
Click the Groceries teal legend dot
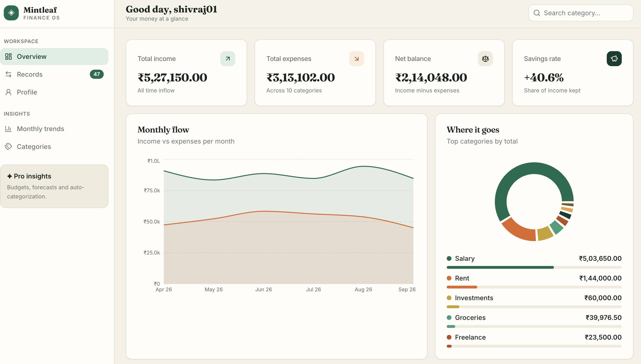coord(449,318)
